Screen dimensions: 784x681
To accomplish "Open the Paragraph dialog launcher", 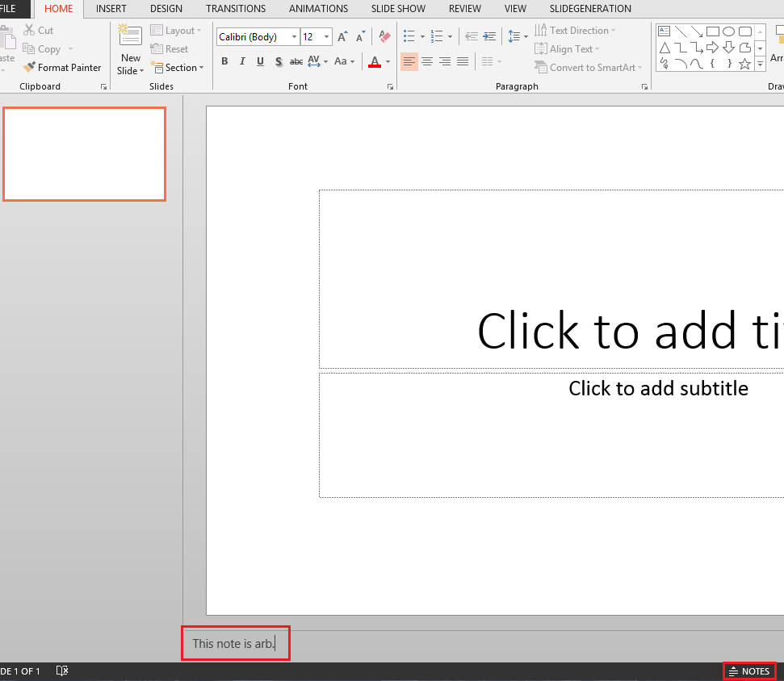I will 644,87.
